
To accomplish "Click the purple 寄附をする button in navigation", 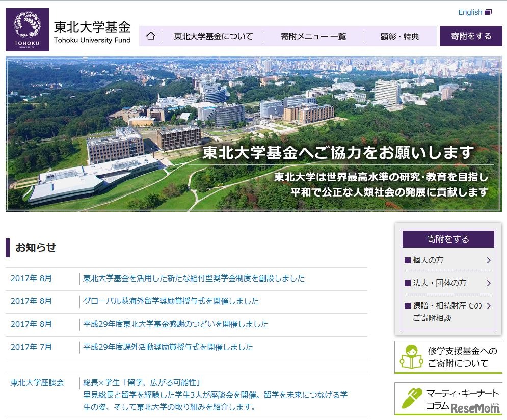I will [471, 36].
